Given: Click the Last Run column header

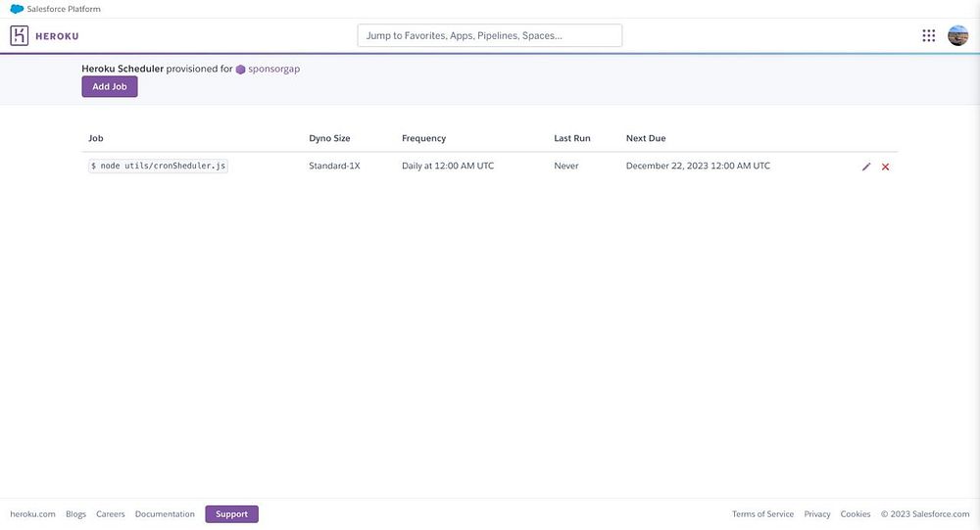Looking at the screenshot, I should tap(572, 138).
